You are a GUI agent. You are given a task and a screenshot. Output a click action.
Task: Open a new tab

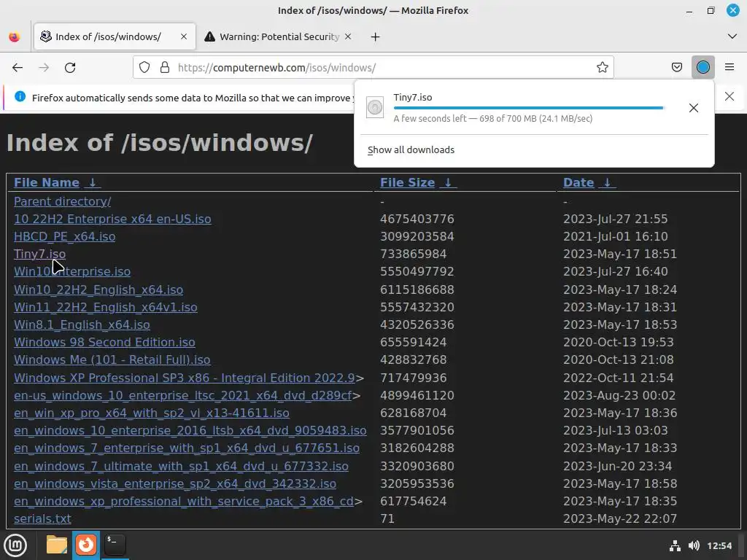point(376,36)
